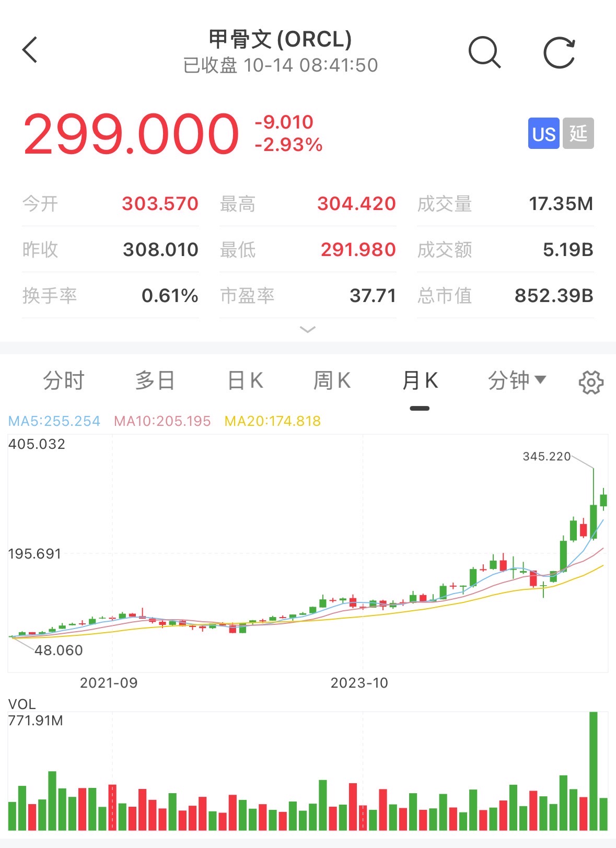Tap the 昨收 308.010 value
The width and height of the screenshot is (616, 848).
click(160, 250)
